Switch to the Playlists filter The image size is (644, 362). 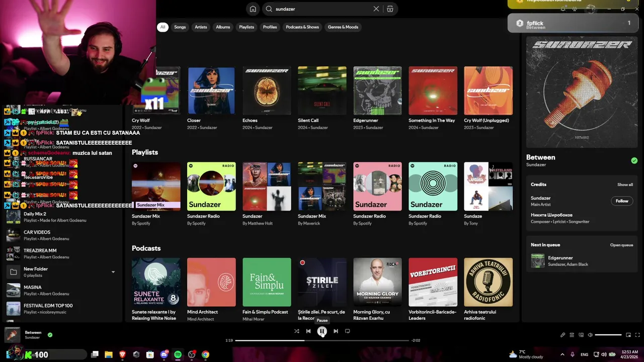tap(247, 27)
